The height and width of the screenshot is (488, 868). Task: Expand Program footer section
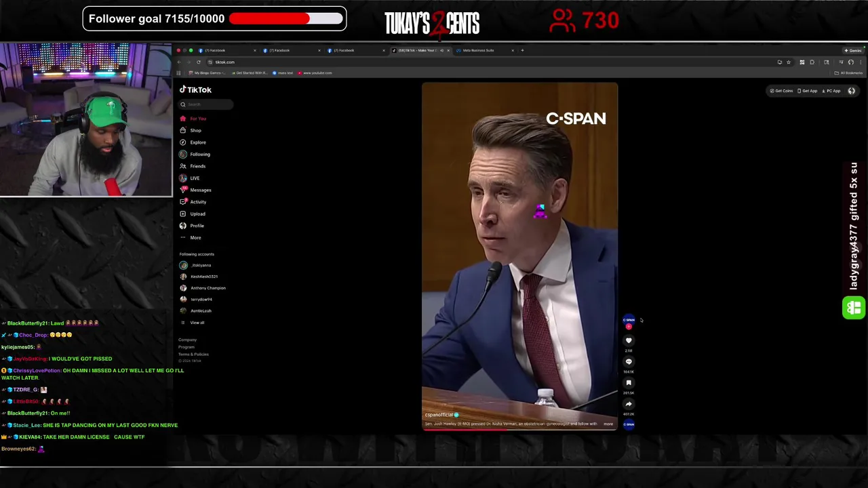tap(186, 347)
